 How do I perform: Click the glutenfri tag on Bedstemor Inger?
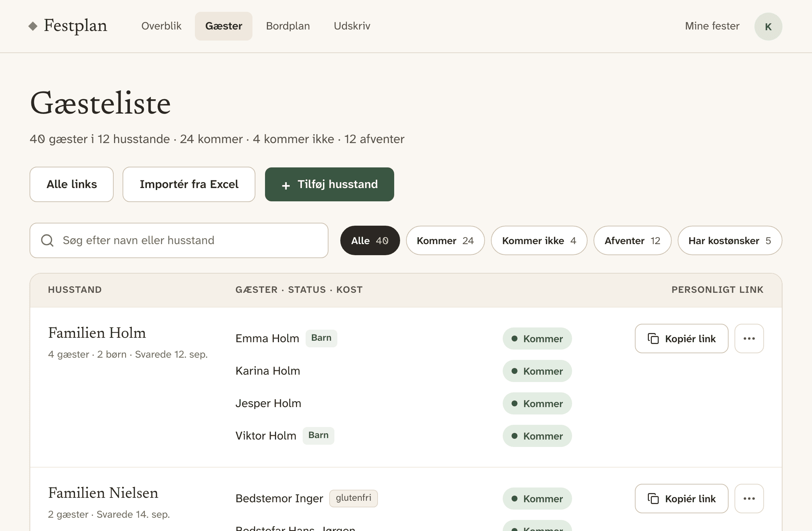coord(353,498)
